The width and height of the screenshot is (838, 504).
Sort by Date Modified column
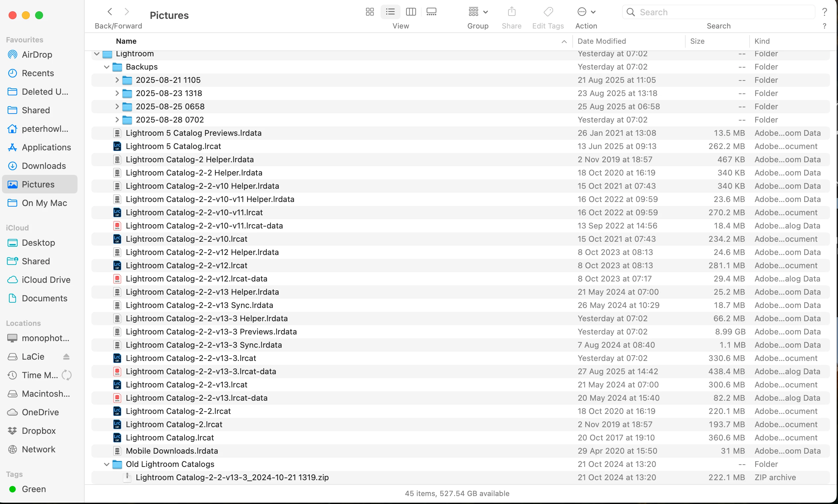(602, 41)
